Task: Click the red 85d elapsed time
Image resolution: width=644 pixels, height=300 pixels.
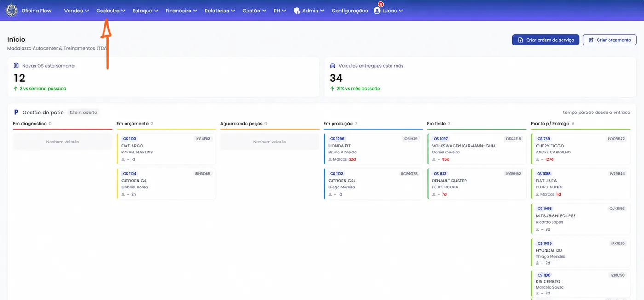Action: coord(445,159)
